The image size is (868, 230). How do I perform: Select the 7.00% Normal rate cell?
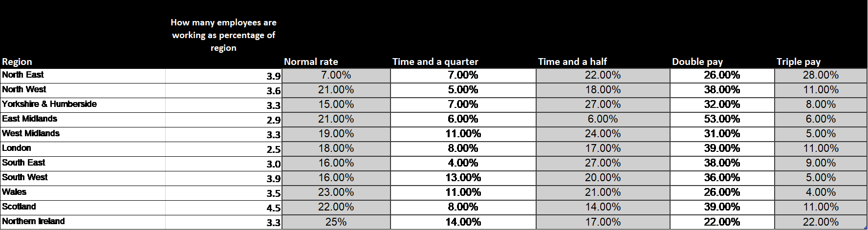336,75
